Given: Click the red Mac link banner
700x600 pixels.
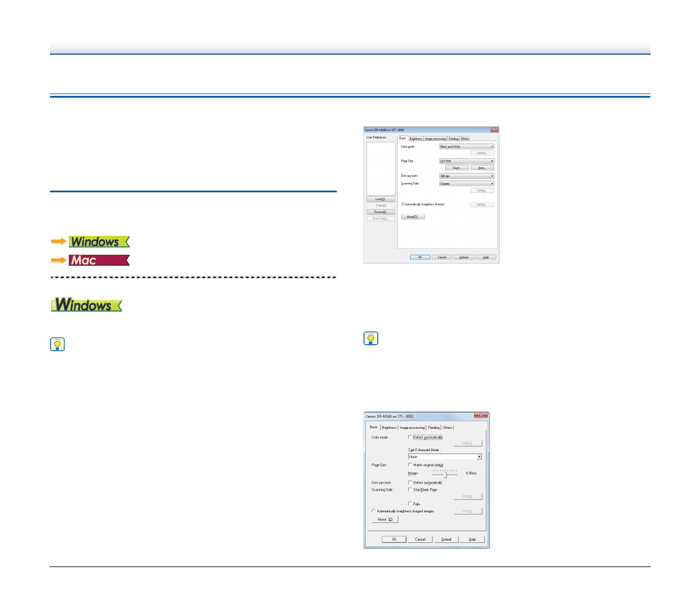Looking at the screenshot, I should point(99,260).
